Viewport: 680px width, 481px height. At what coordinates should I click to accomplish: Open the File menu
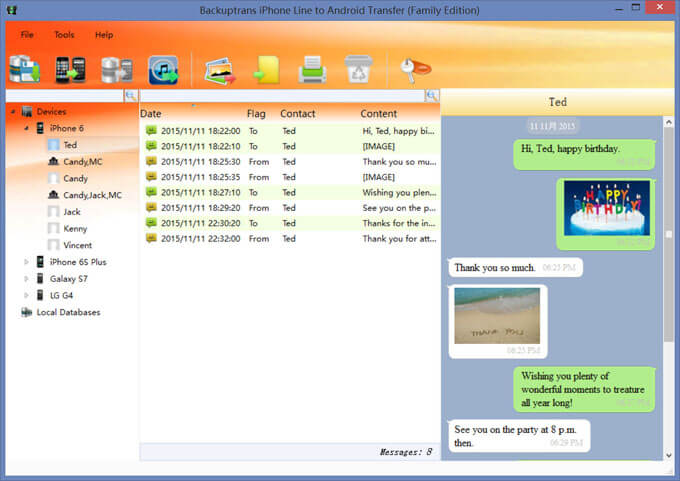coord(27,35)
